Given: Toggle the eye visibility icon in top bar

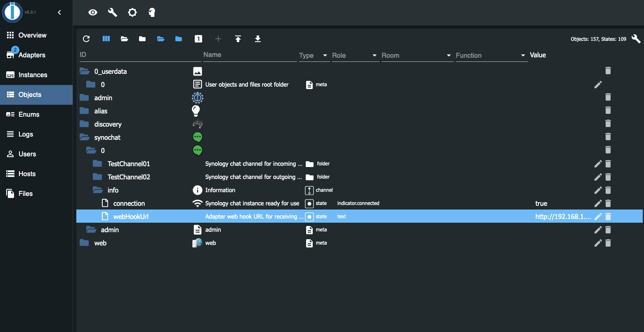Looking at the screenshot, I should (93, 12).
